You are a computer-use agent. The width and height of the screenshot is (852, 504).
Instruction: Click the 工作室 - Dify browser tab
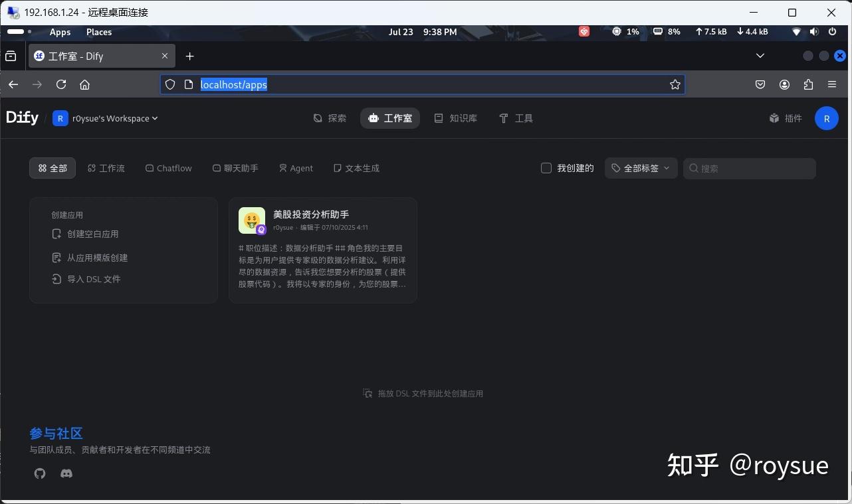(102, 56)
